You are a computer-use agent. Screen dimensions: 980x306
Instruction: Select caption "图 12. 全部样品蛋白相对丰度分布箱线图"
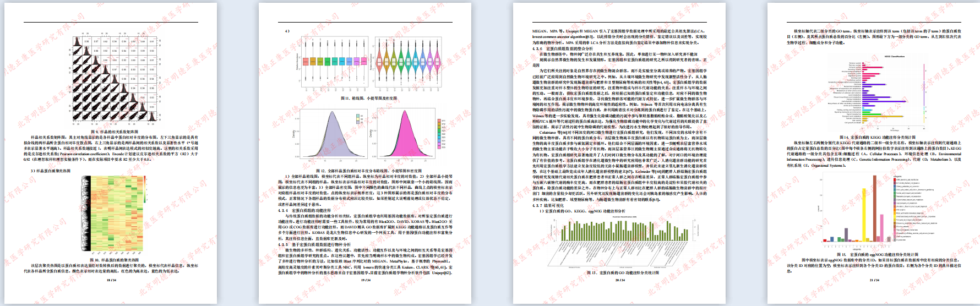(369, 171)
